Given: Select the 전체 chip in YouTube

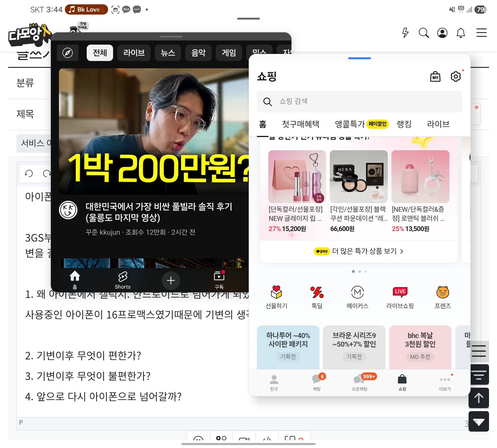Looking at the screenshot, I should (x=100, y=53).
